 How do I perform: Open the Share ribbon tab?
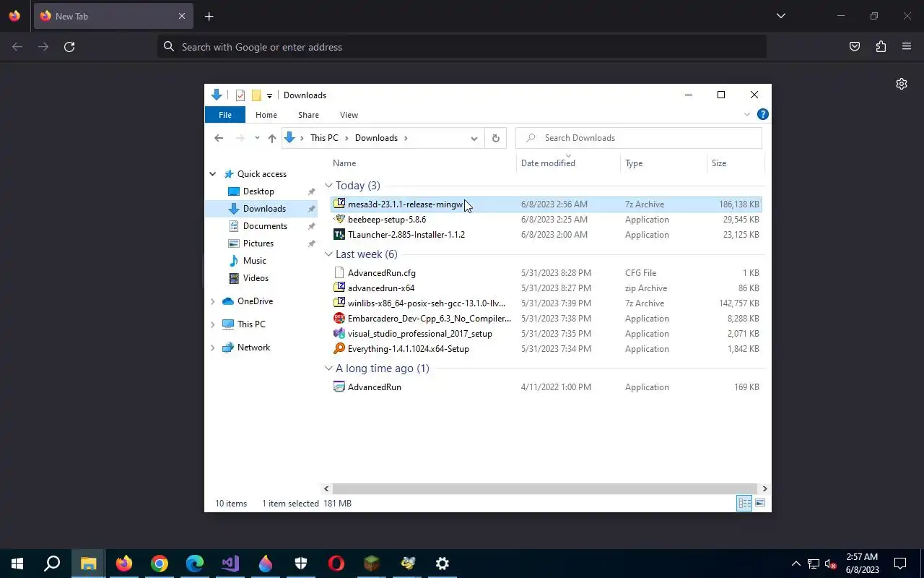[308, 115]
